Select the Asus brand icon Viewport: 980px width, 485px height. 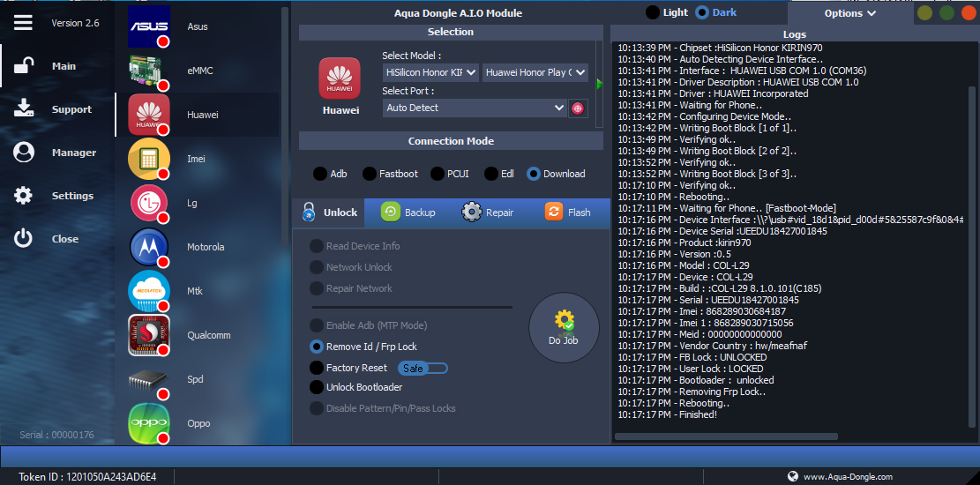tap(149, 26)
